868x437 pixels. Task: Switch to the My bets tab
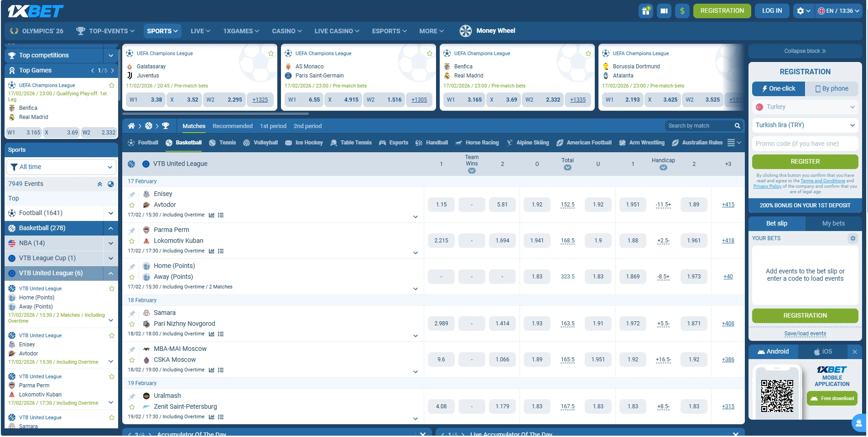[833, 223]
